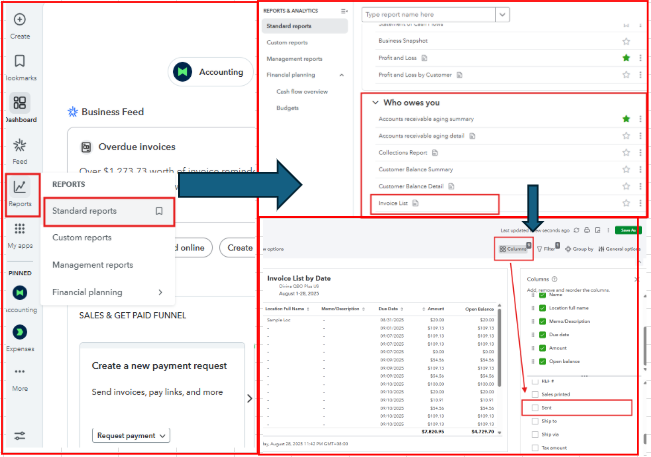Collapse Financial planning in Reports & Analytics sidebar
The height and width of the screenshot is (457, 651).
tap(341, 75)
